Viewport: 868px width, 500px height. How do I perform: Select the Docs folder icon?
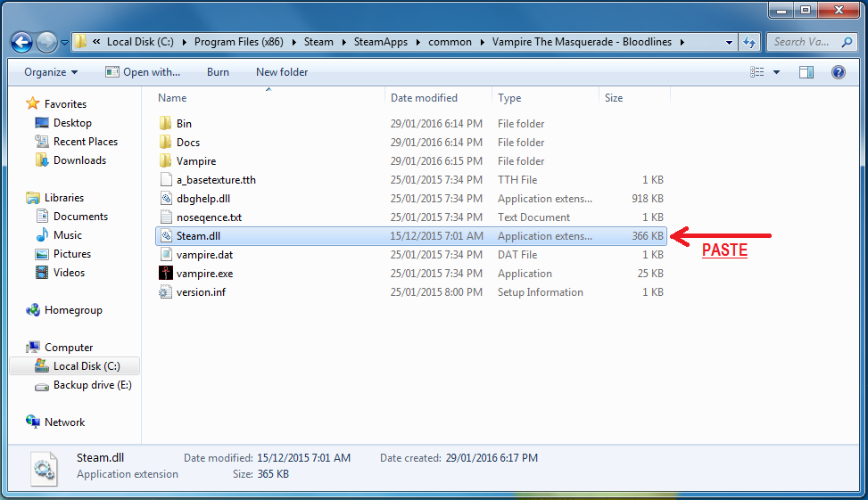click(x=166, y=142)
